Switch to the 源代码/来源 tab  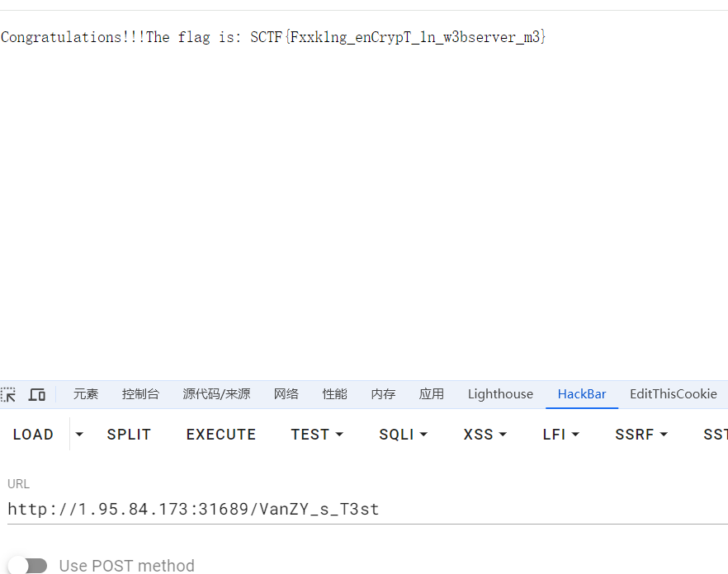coord(216,394)
